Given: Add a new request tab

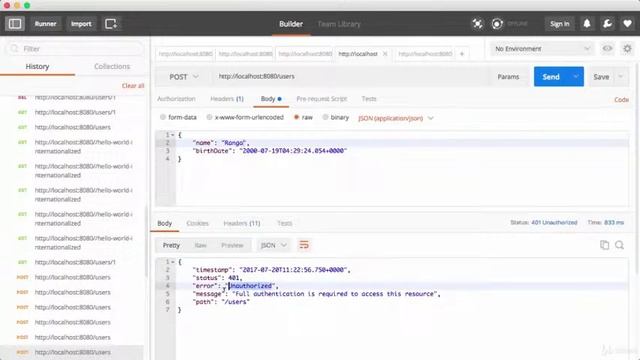Looking at the screenshot, I should (x=462, y=54).
